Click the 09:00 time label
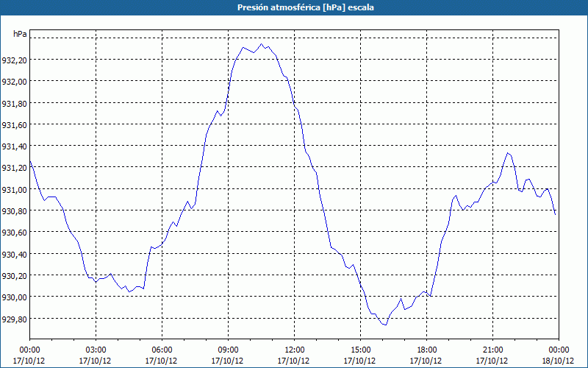588x368 pixels. click(x=228, y=350)
